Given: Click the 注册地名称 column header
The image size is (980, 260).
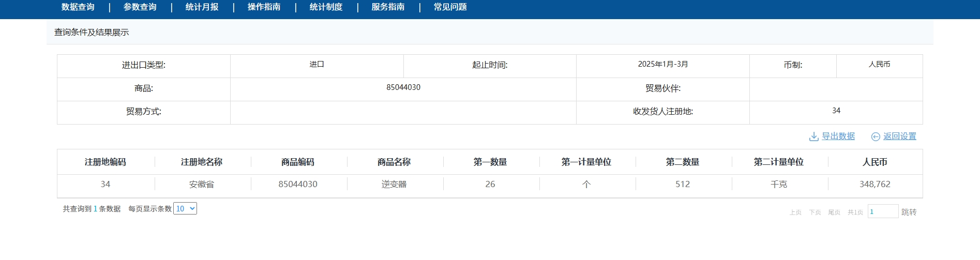Looking at the screenshot, I should tap(202, 162).
